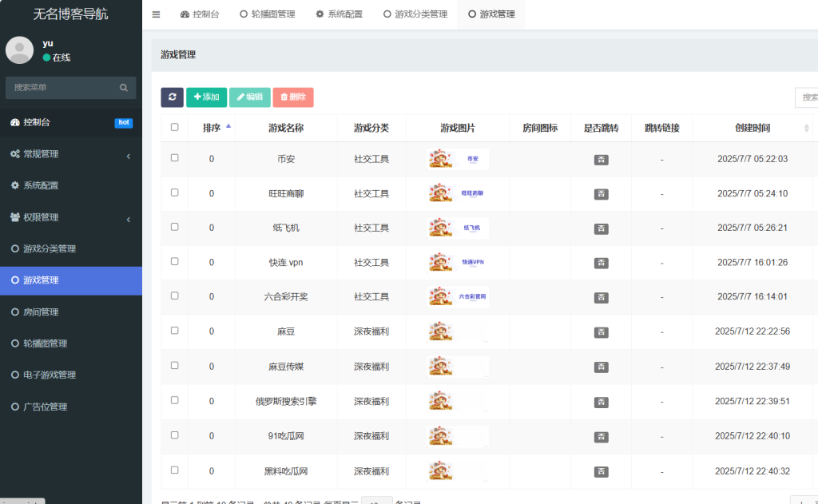Check the row checkbox for 麻豆
Viewport: 818px width, 504px height.
pyautogui.click(x=174, y=331)
